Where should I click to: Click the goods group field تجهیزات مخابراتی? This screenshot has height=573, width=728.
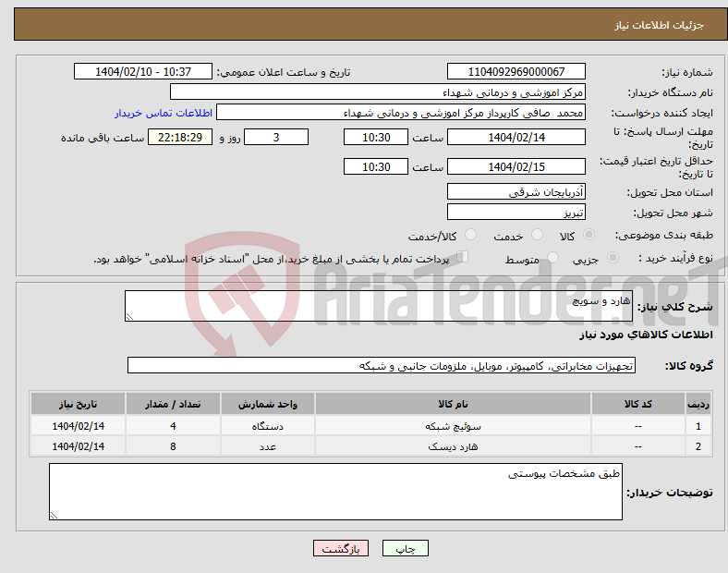tap(382, 365)
